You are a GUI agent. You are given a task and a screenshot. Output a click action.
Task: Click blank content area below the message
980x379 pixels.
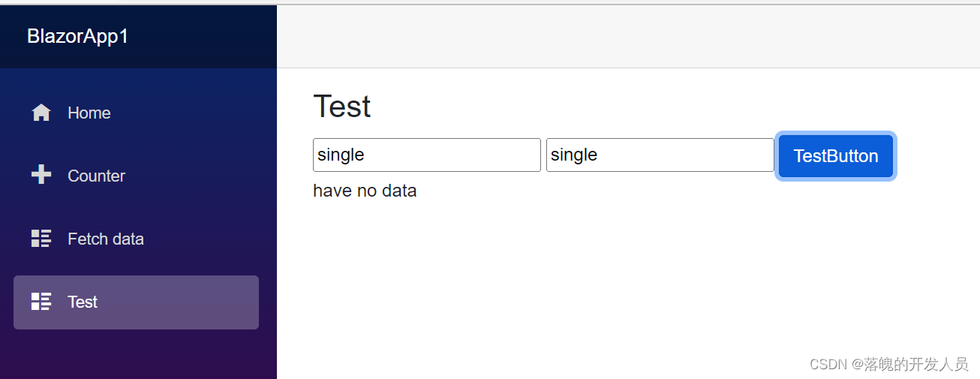click(x=600, y=285)
